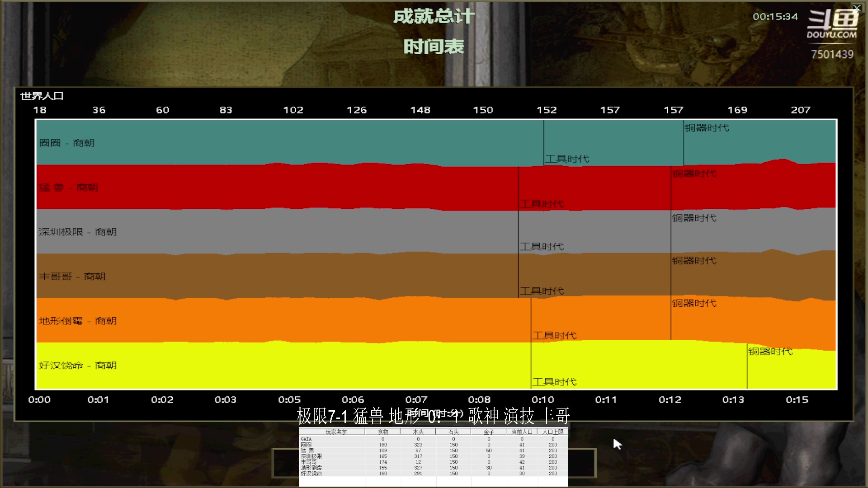Click the 0:00 time axis label

click(39, 400)
